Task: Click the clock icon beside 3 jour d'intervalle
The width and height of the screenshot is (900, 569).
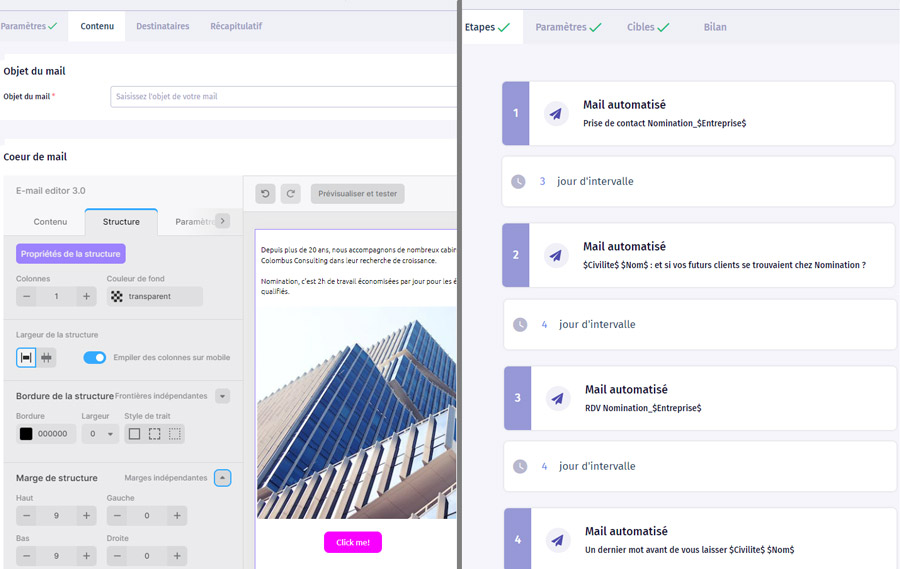Action: 518,182
